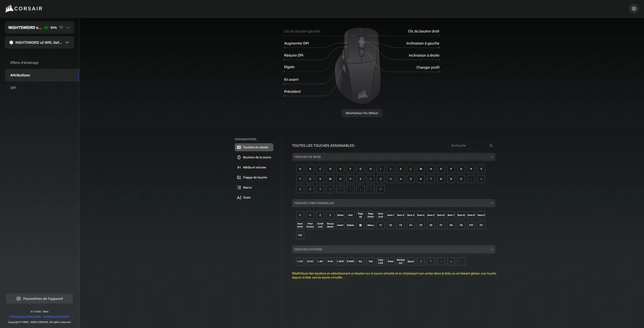Viewport: 644px width, 328px height.
Task: Pick the R Shift key
Action: tap(350, 261)
